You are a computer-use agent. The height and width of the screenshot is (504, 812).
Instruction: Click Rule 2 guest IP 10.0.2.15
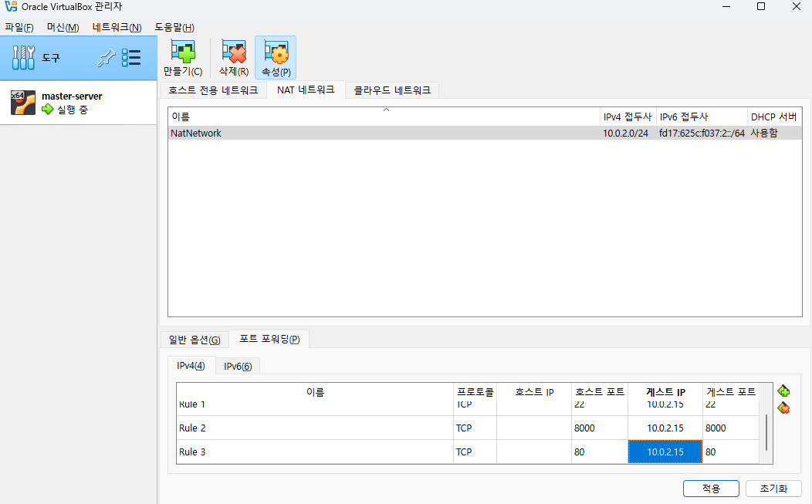click(x=665, y=428)
